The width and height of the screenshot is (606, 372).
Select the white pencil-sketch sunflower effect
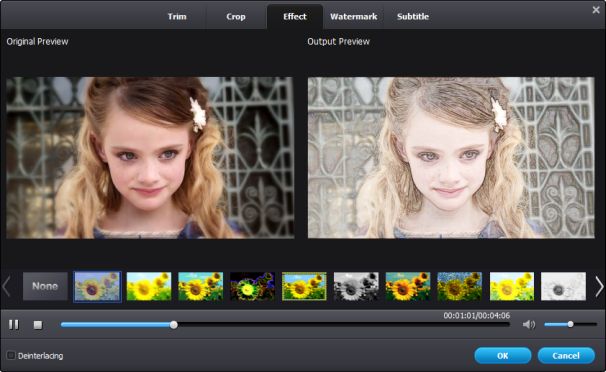click(x=563, y=286)
